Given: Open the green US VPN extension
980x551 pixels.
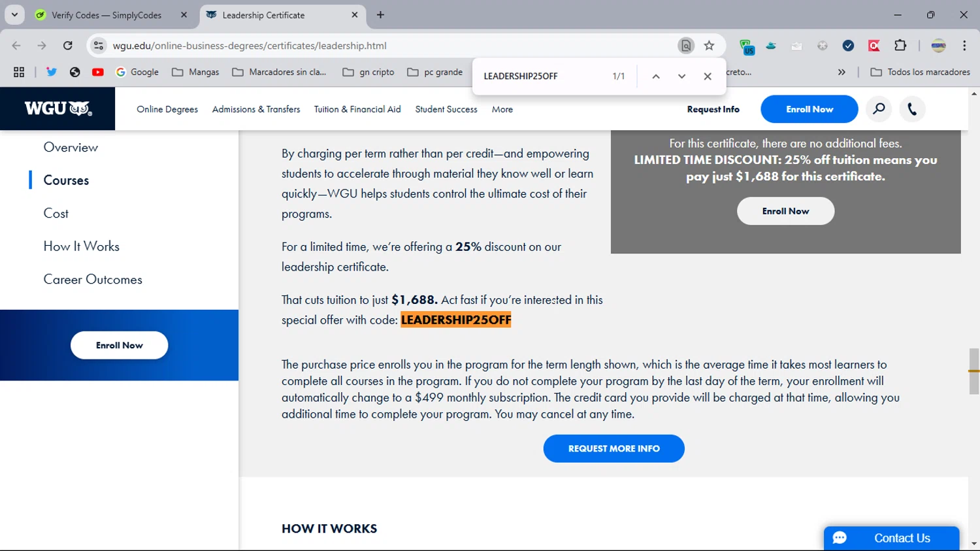Looking at the screenshot, I should coord(747,46).
